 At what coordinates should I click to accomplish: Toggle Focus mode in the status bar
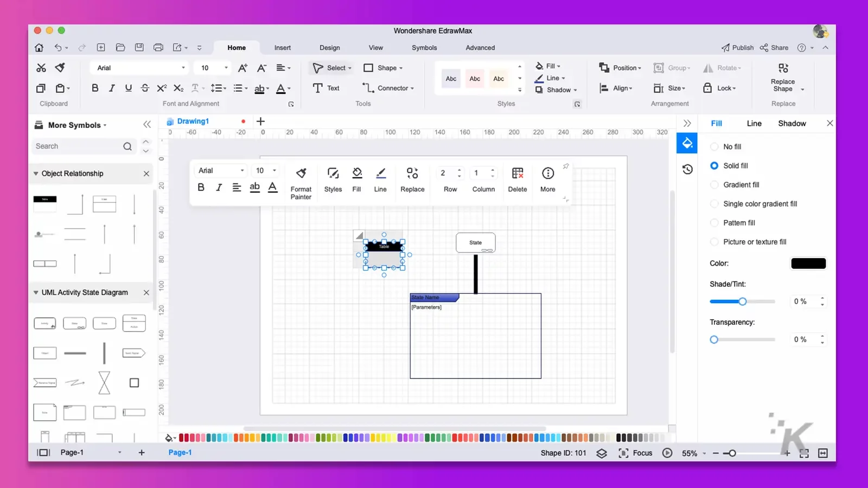pyautogui.click(x=635, y=453)
